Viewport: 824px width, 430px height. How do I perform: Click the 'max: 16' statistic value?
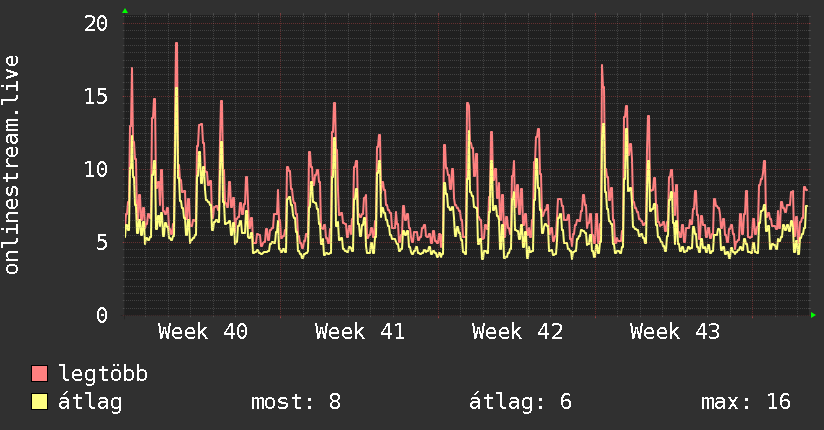pos(746,402)
